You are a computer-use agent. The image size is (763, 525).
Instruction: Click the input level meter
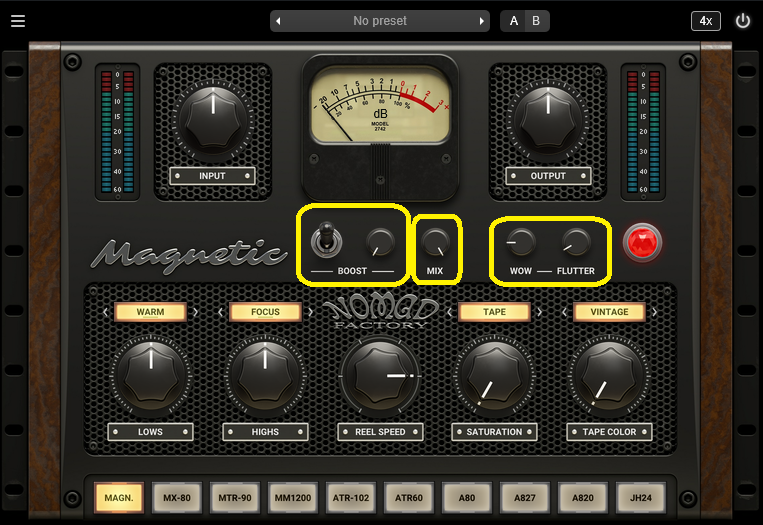117,132
